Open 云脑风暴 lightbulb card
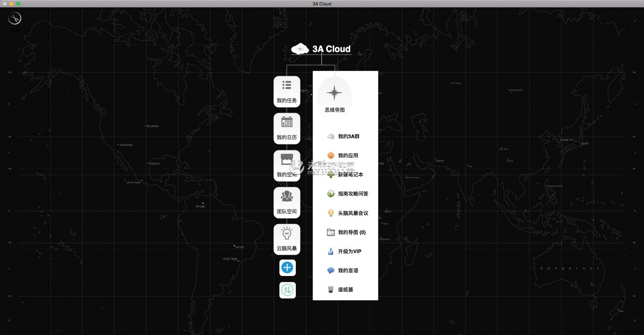 point(287,239)
